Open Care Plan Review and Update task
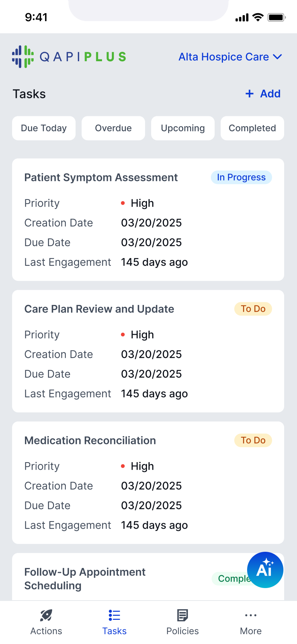Viewport: 297px width, 644px height. [x=148, y=351]
